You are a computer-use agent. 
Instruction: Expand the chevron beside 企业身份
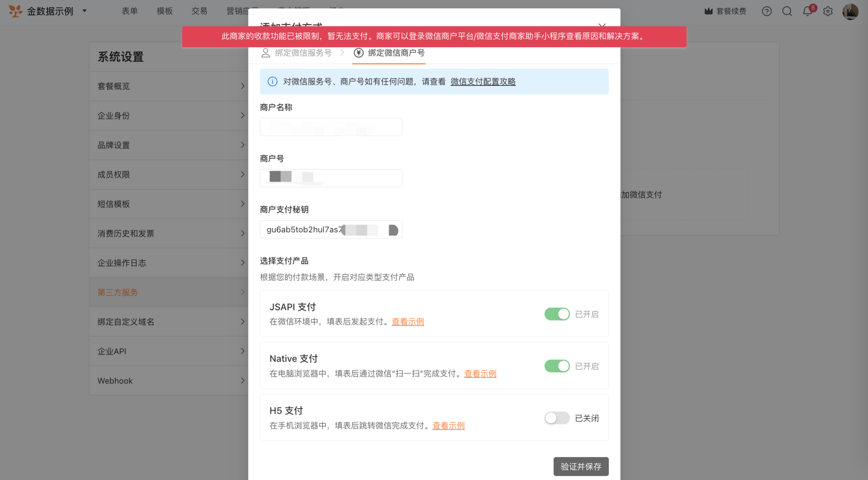242,115
